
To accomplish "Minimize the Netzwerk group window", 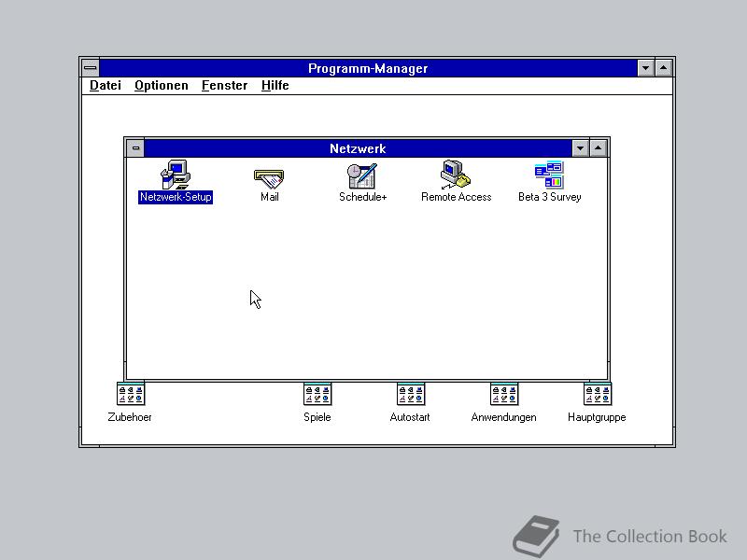I will 580,148.
